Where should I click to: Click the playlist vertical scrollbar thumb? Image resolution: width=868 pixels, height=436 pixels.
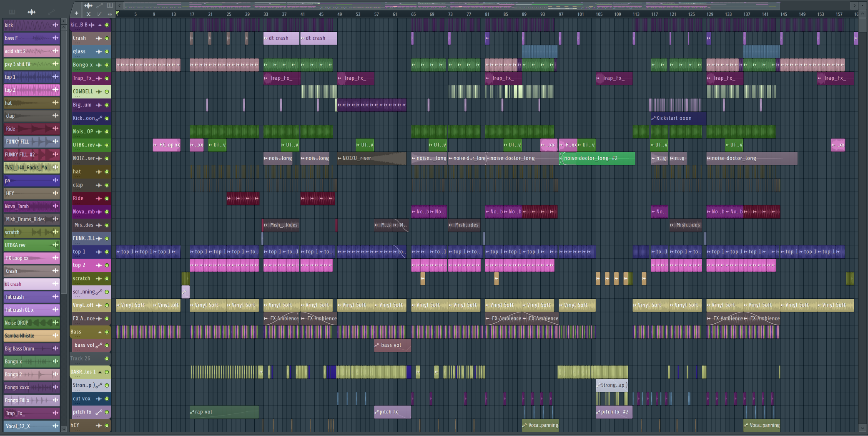click(x=863, y=25)
